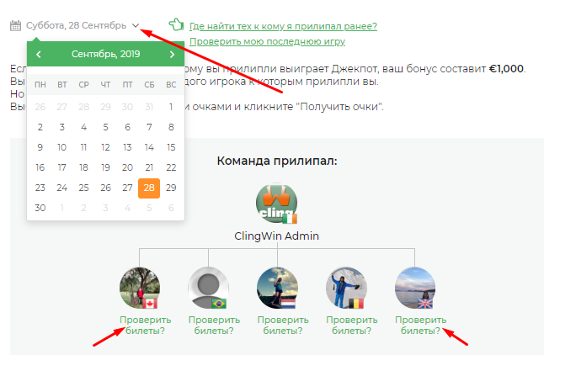
Task: Select September 21 in the calendar
Action: 149,167
